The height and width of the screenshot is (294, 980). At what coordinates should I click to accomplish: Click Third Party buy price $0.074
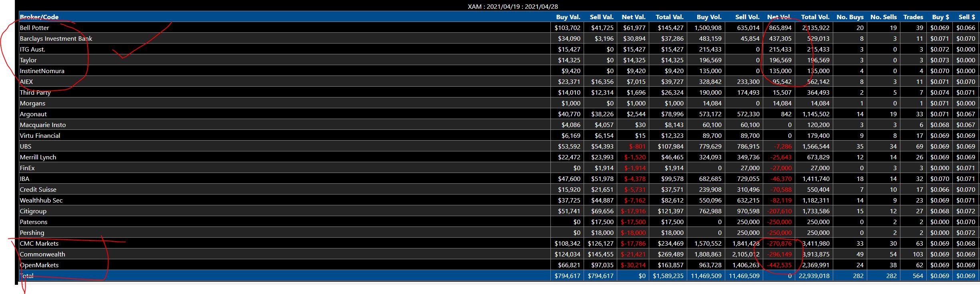(940, 92)
